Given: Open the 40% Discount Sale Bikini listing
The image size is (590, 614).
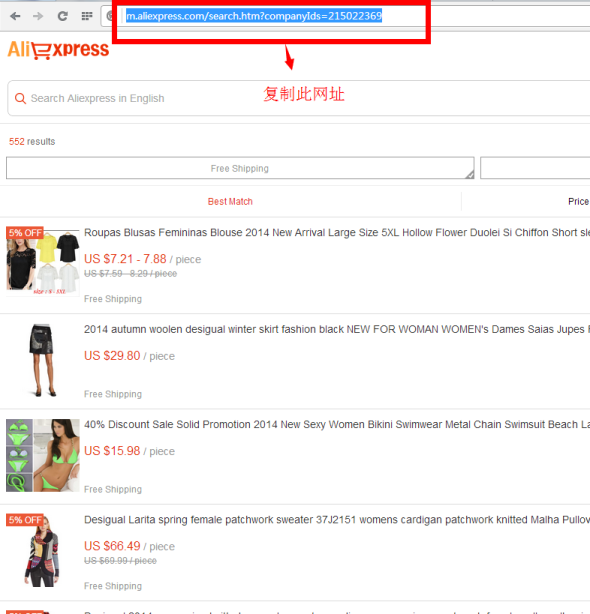Looking at the screenshot, I should click(x=337, y=424).
